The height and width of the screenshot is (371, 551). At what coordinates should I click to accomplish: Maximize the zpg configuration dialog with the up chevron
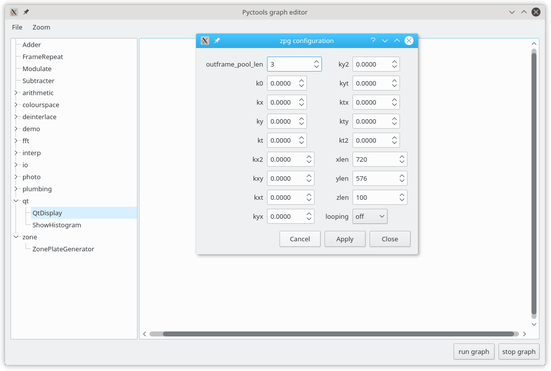point(397,41)
